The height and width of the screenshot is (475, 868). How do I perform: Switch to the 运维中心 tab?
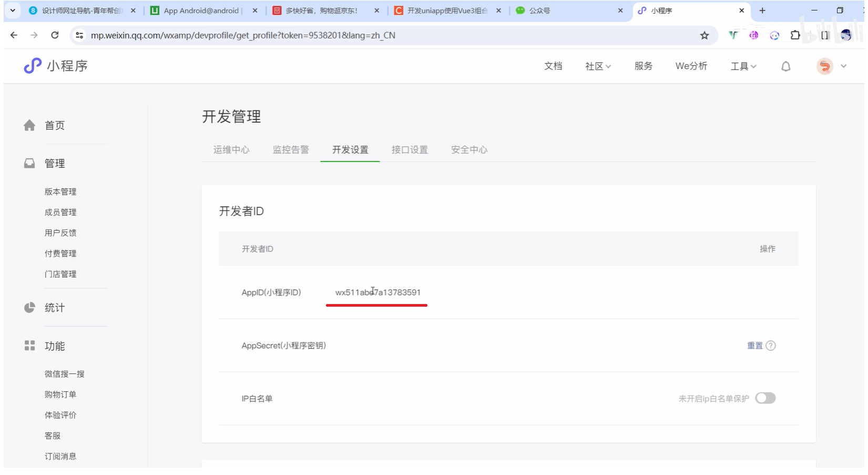click(231, 150)
